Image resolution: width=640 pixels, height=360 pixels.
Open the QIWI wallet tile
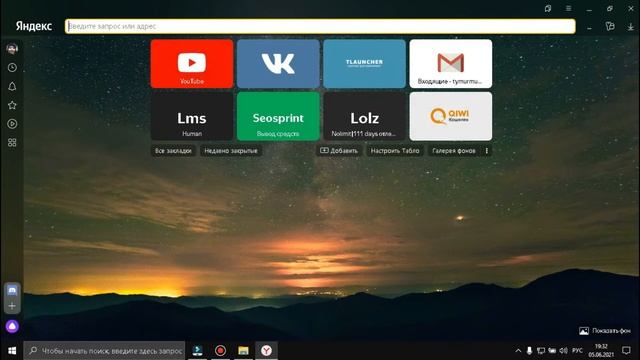tap(451, 116)
